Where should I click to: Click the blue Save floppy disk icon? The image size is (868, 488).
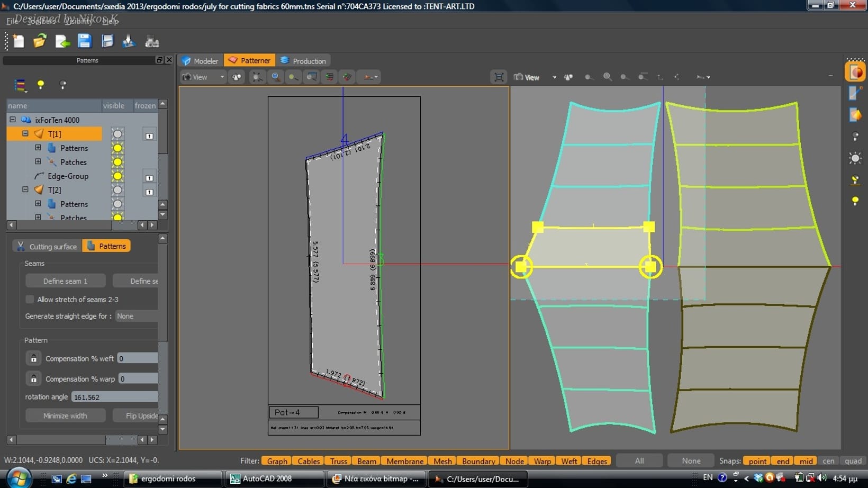coord(84,41)
